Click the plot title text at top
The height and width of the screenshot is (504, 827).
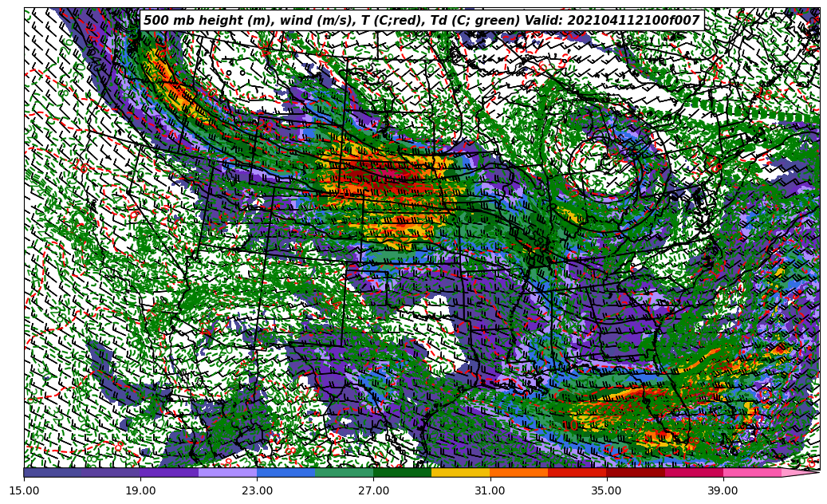tap(421, 21)
